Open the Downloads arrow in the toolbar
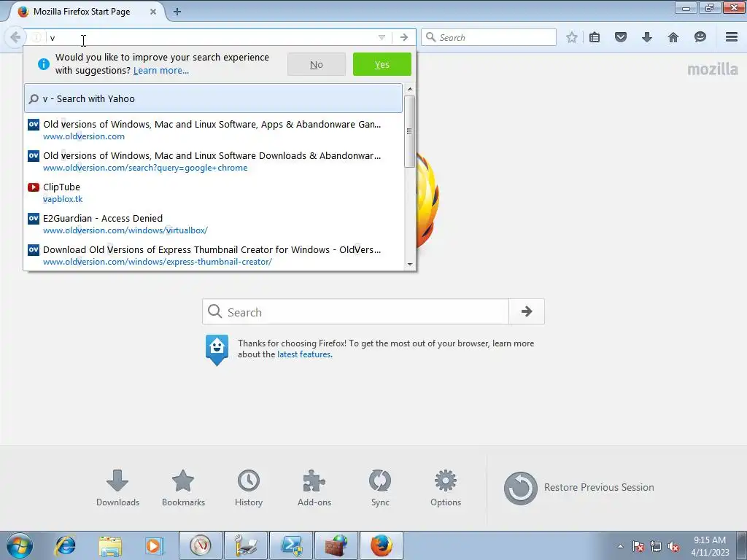Screen dimensions: 747x560 (646, 37)
